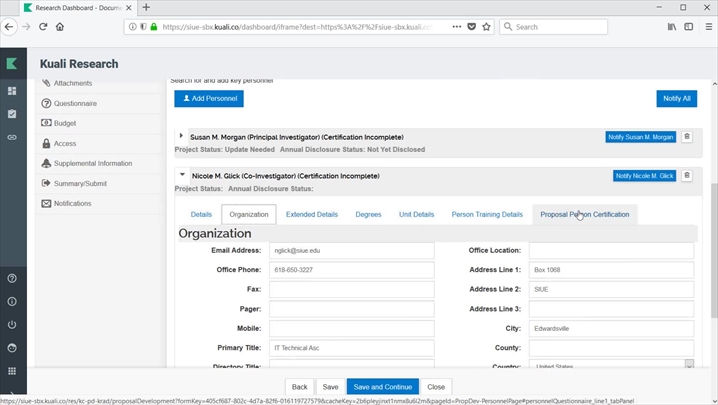Click trash icon for Nicole M. Glick
Viewport: 718px width, 405px height.
(687, 176)
